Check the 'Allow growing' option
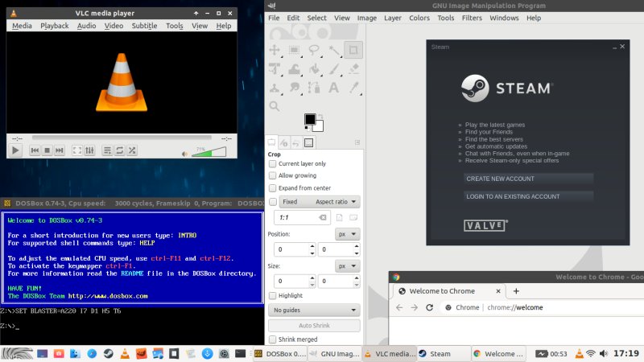Image resolution: width=644 pixels, height=362 pixels. [273, 175]
